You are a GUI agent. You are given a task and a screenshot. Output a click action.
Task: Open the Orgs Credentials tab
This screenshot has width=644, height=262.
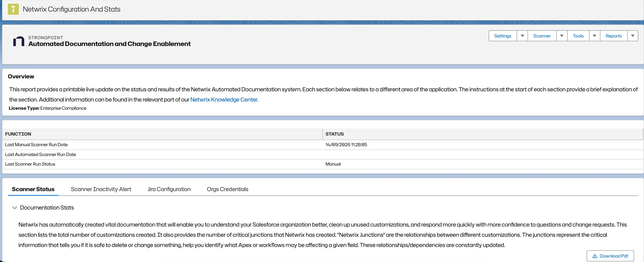tap(228, 189)
